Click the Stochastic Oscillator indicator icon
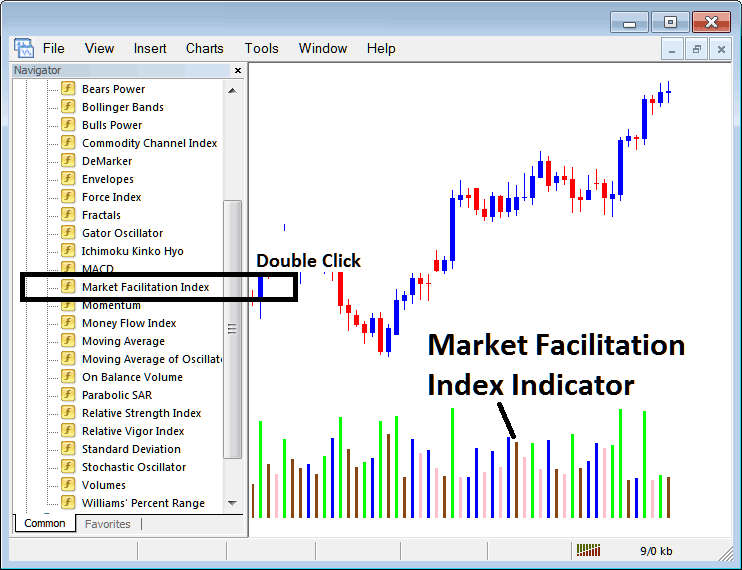742x570 pixels. [x=68, y=467]
